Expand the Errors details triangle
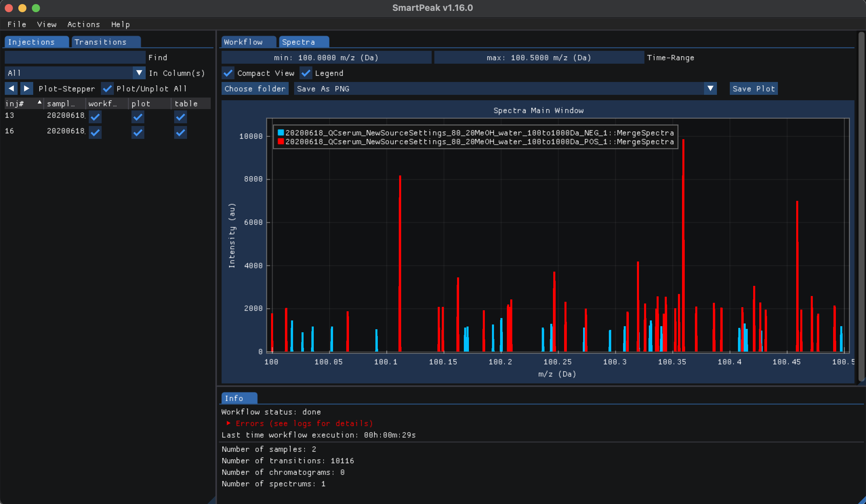The width and height of the screenshot is (866, 504). tap(228, 423)
